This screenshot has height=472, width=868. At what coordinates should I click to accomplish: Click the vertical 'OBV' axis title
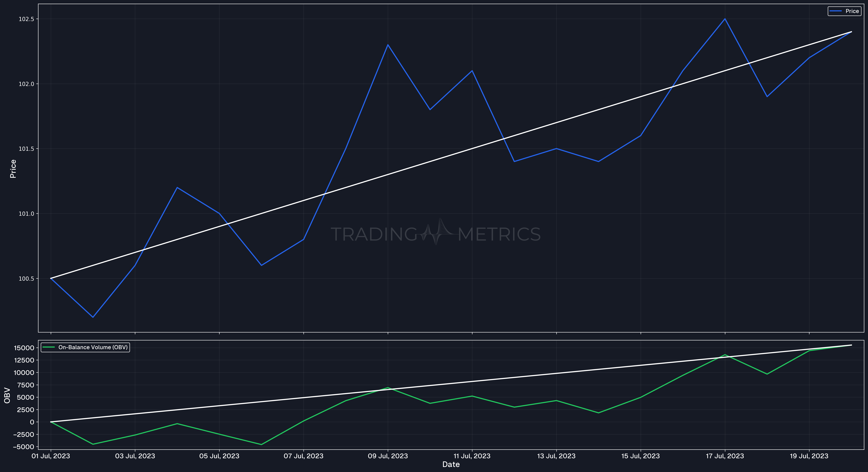(x=7, y=395)
